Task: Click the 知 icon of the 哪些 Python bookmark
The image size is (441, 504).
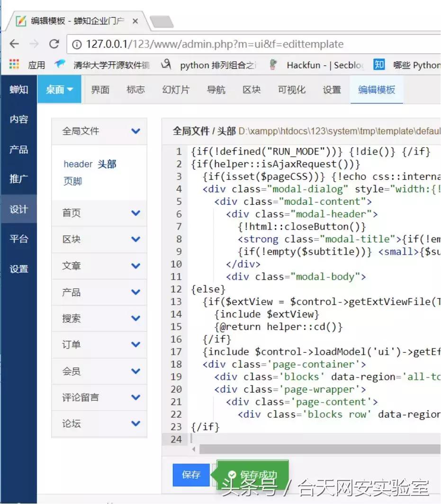Action: pos(379,64)
